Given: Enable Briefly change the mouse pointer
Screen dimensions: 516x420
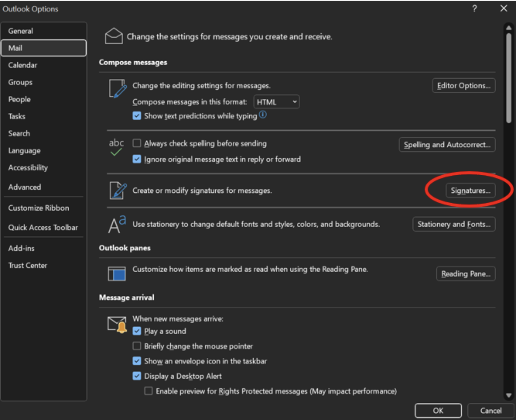Looking at the screenshot, I should point(137,346).
